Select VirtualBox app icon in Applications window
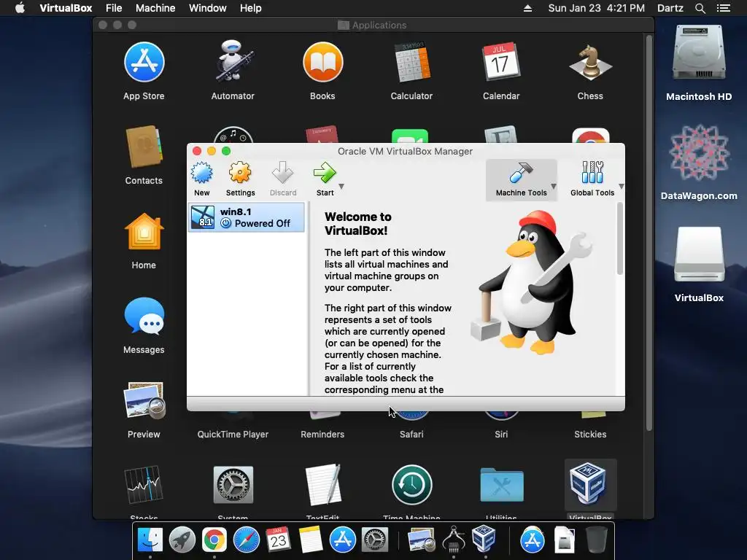This screenshot has width=747, height=560. 590,484
